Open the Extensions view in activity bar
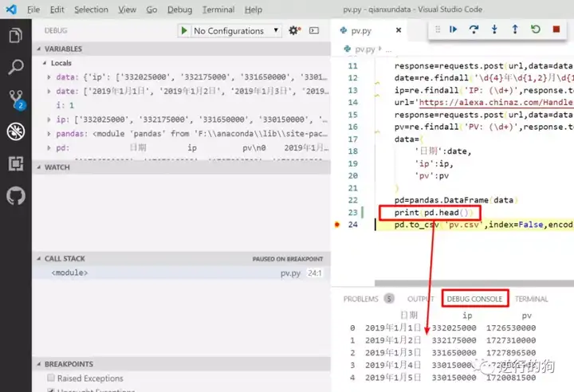This screenshot has width=574, height=392. (16, 163)
